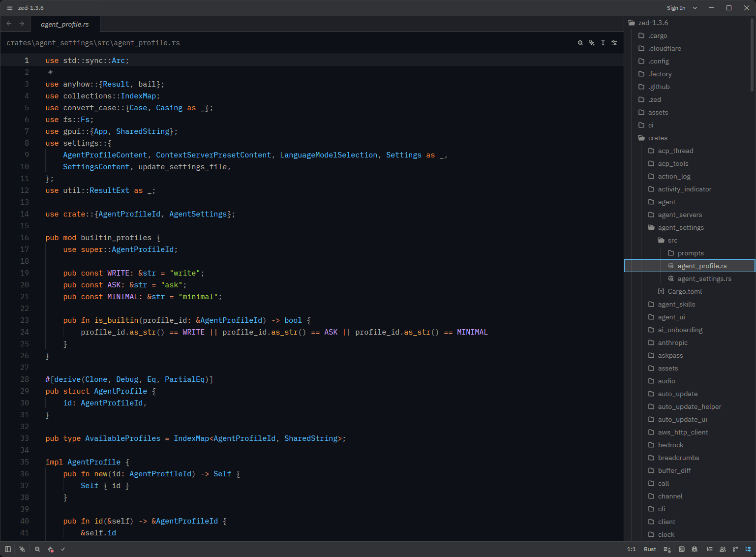
Task: Change the Rust language selector
Action: 650,549
